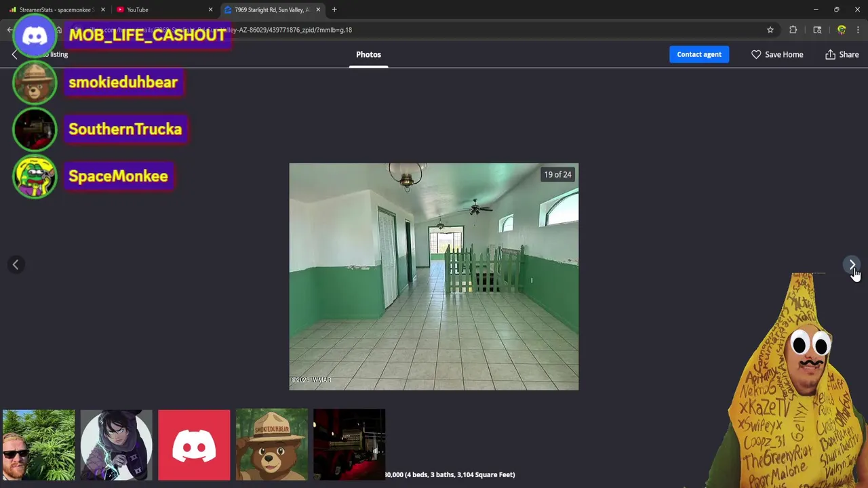Close the YouTube tab

pos(210,9)
